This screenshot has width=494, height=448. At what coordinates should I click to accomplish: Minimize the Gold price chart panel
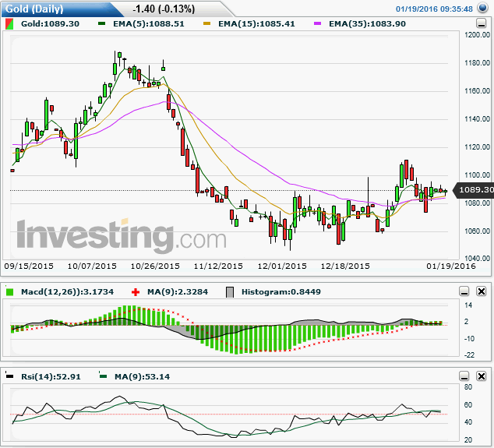[x=481, y=23]
